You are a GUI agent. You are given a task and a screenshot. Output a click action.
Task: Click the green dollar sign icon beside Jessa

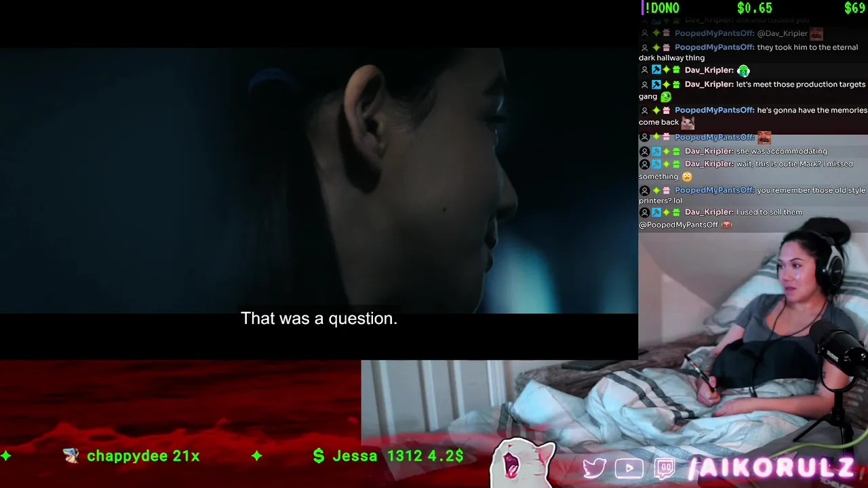(319, 456)
